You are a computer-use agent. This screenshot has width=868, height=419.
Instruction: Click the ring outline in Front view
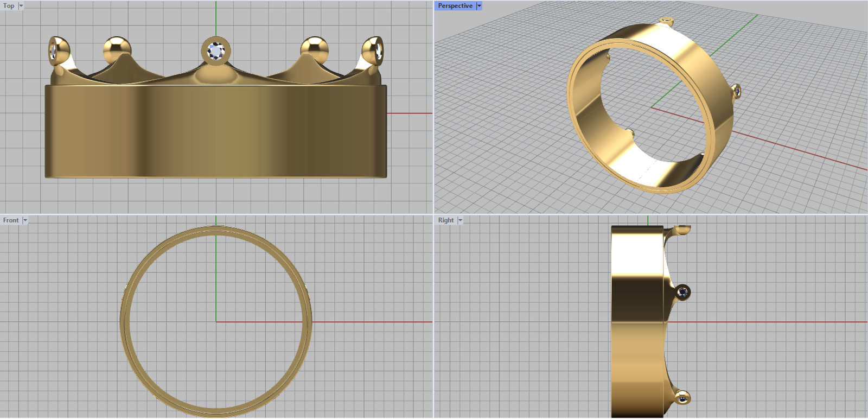tap(123, 321)
